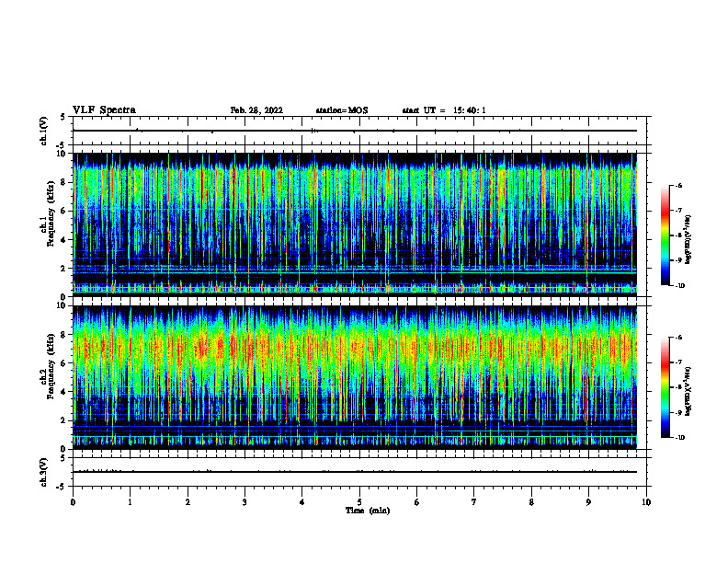Click time axis tick label "9"

[588, 502]
